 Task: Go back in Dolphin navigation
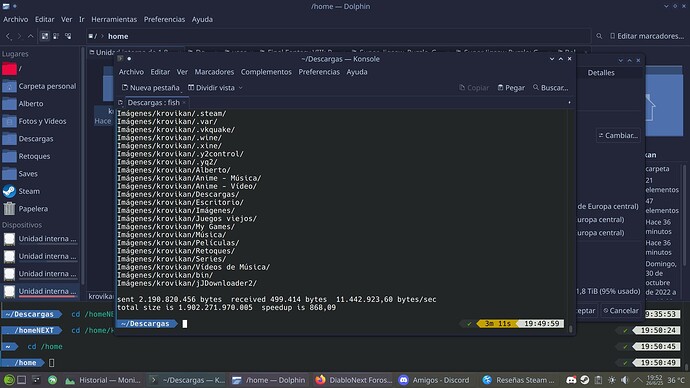pyautogui.click(x=8, y=36)
